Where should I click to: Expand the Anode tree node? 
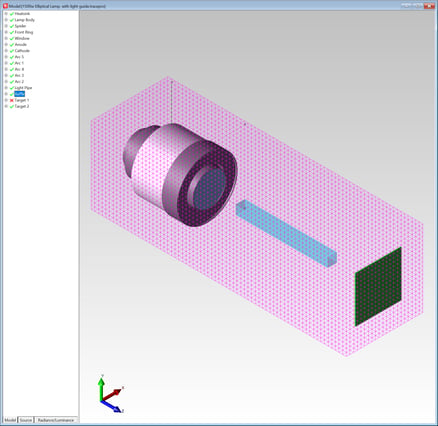tap(6, 45)
